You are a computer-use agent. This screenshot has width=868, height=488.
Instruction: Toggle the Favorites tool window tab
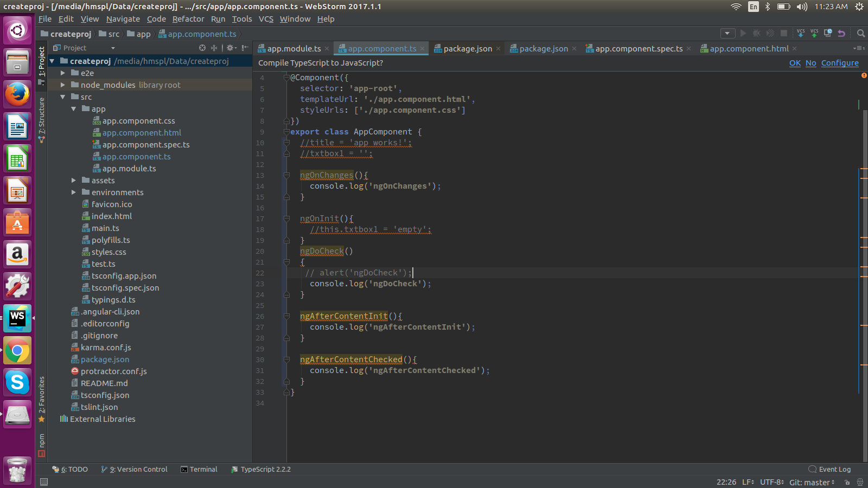pos(41,399)
